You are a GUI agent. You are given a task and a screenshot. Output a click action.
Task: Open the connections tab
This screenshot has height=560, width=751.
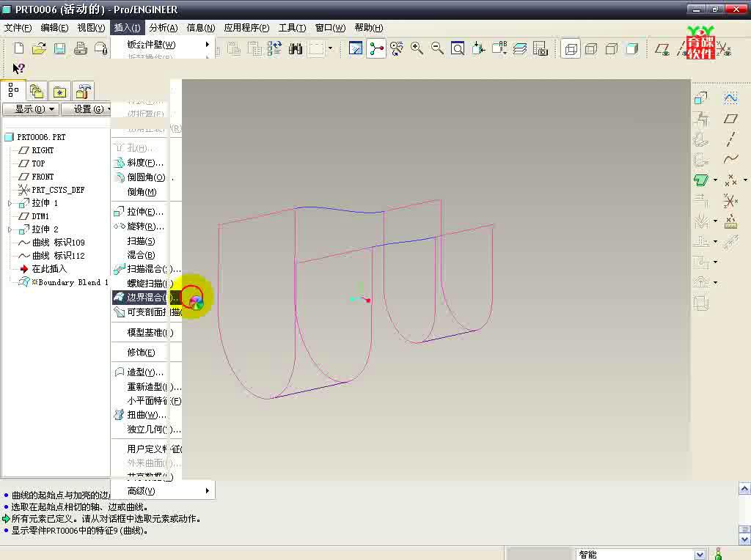pos(84,91)
